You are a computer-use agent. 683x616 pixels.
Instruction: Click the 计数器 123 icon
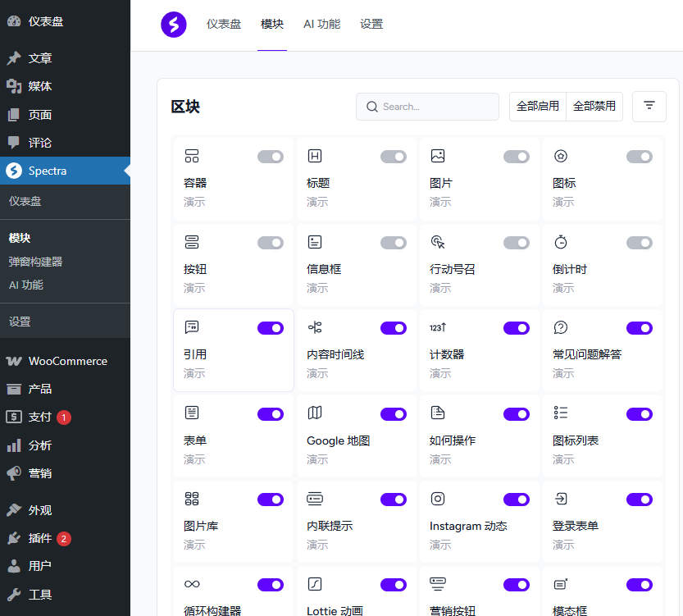click(x=438, y=327)
